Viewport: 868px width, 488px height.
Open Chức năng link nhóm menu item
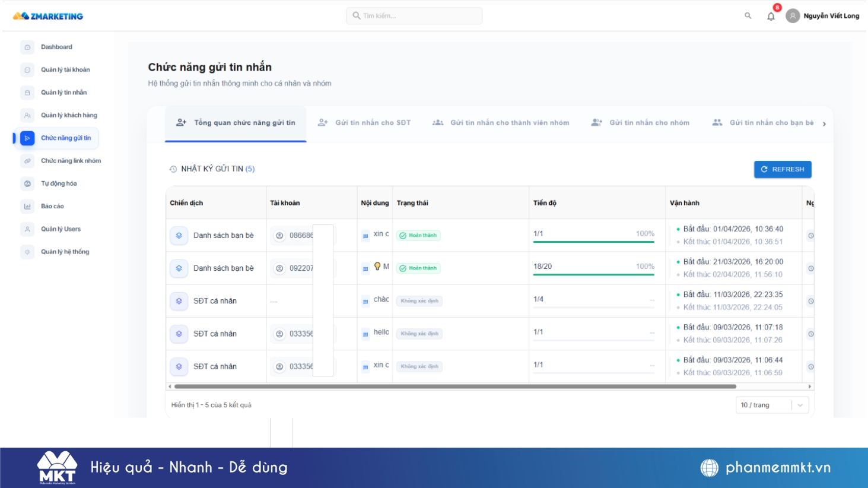point(71,161)
